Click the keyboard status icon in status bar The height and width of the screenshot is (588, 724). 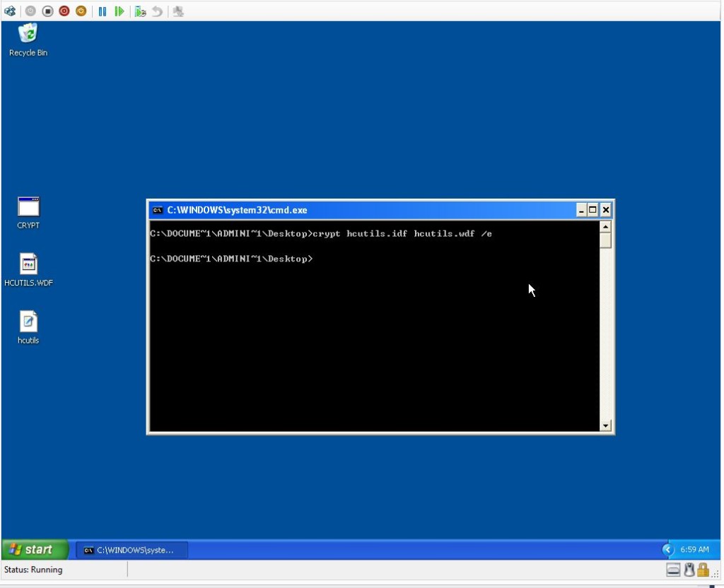[673, 570]
